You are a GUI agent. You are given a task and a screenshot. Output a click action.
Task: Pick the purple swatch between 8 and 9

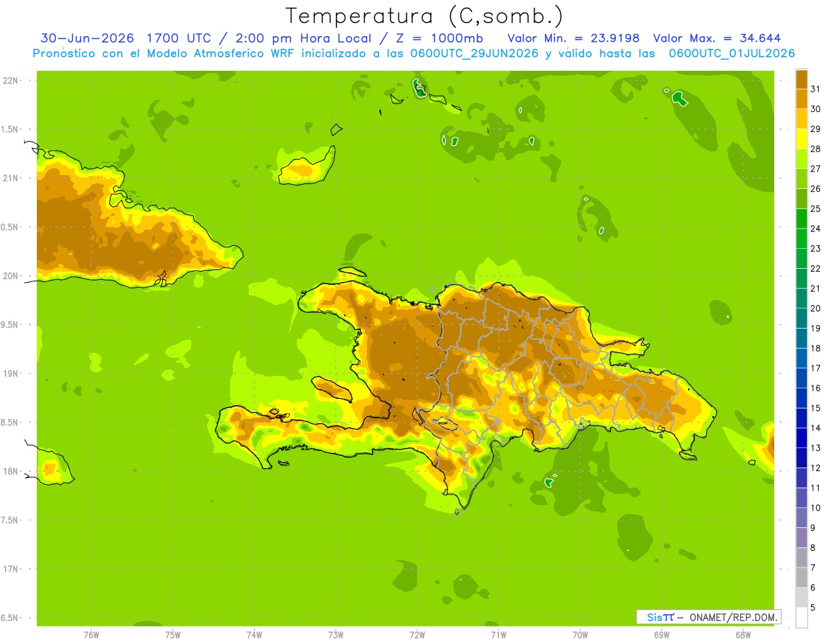801,538
